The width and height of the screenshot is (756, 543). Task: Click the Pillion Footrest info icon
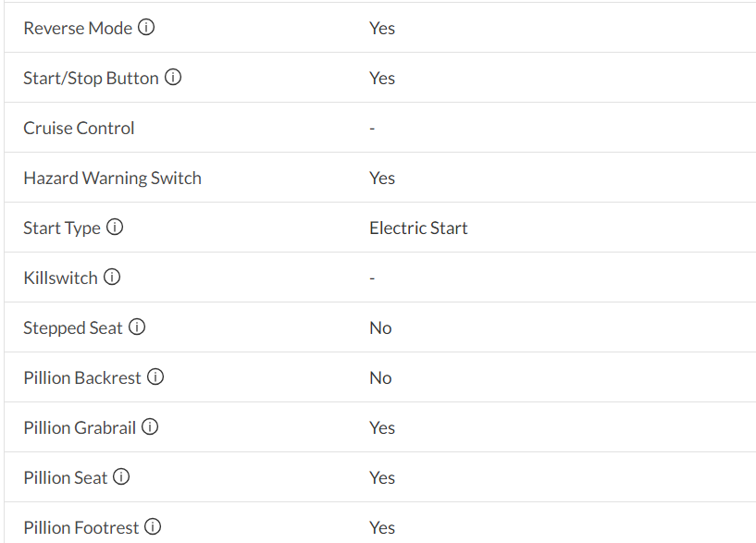coord(154,527)
